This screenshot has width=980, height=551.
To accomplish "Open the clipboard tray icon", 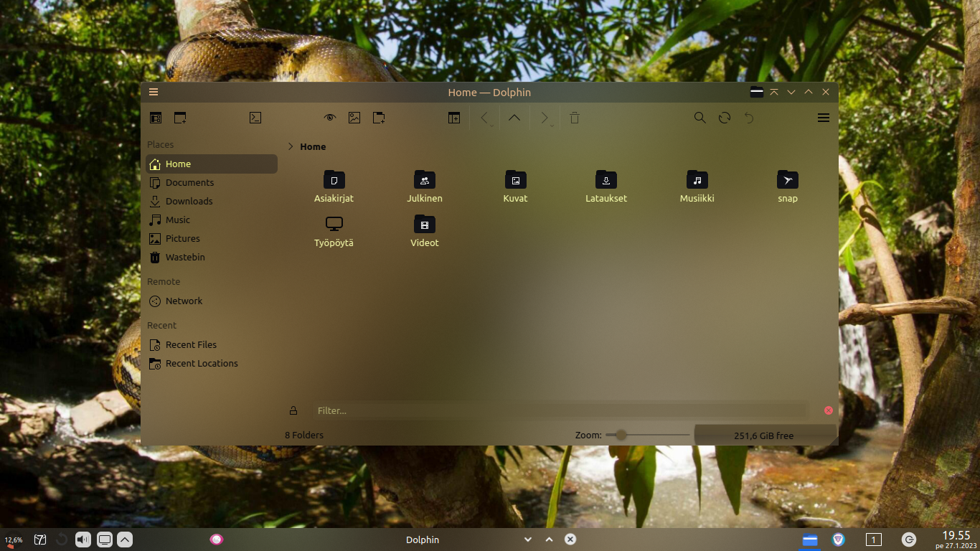I will point(40,540).
